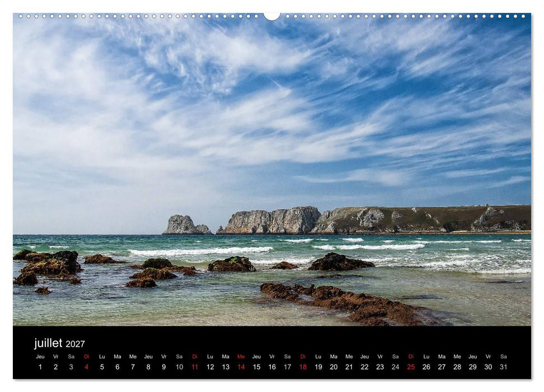
Task: Select date 27 under Ma
Action: pos(441,367)
